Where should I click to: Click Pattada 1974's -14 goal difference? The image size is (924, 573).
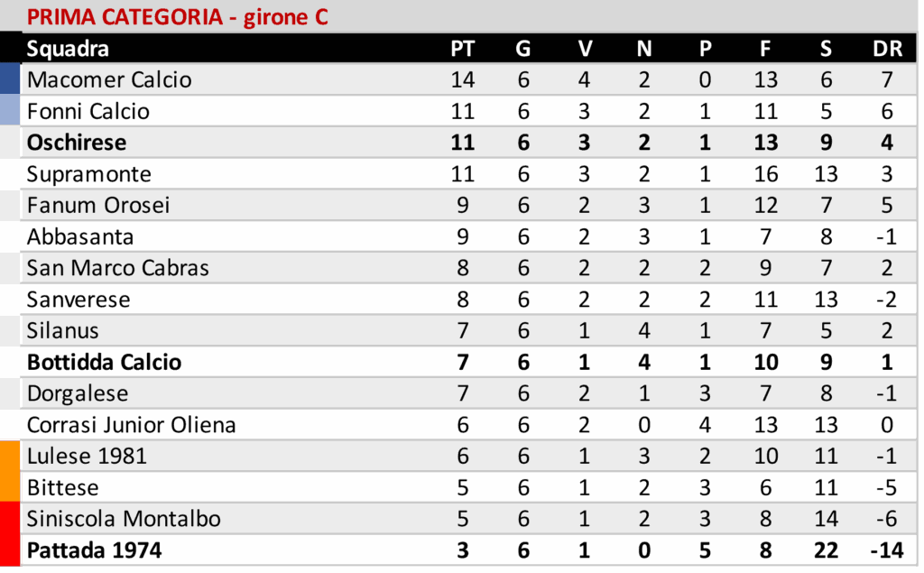pyautogui.click(x=887, y=550)
